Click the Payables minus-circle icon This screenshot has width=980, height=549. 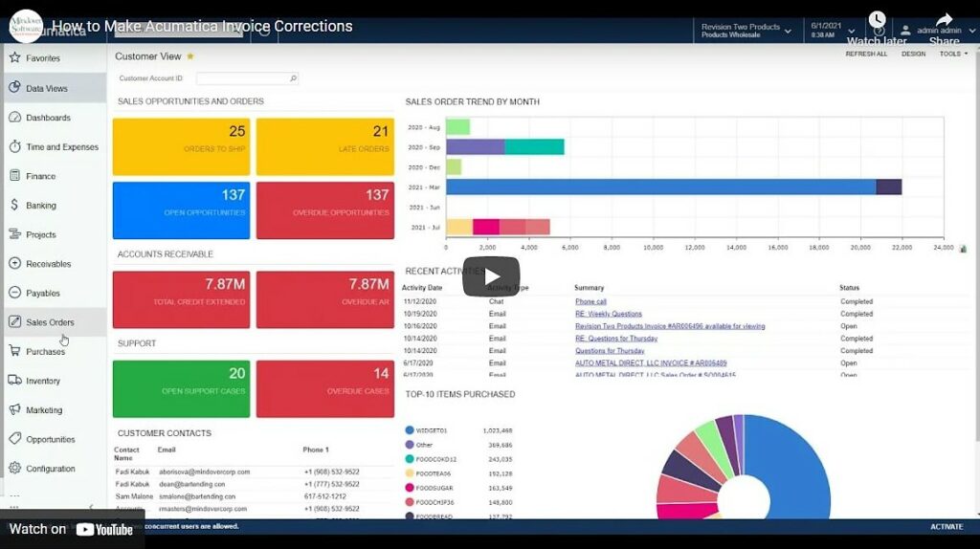(15, 293)
